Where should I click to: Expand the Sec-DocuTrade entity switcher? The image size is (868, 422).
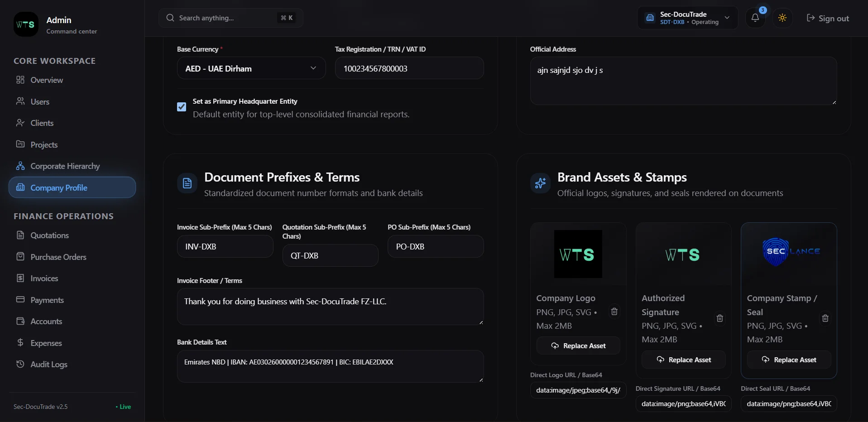(x=688, y=18)
